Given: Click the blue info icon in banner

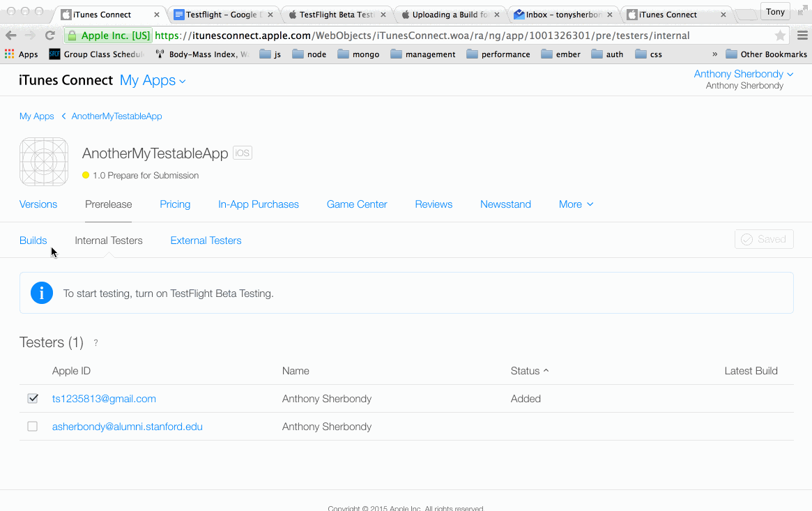Looking at the screenshot, I should [41, 293].
